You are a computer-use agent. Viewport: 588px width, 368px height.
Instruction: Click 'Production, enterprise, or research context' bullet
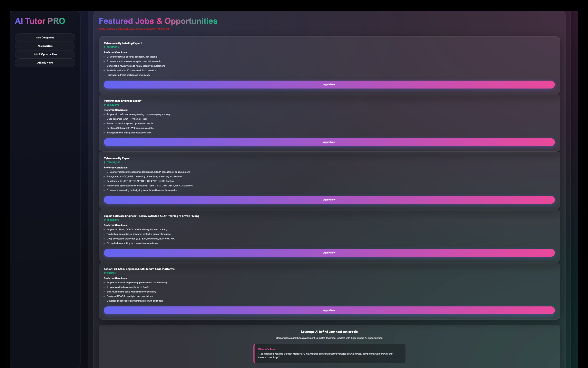tap(139, 234)
